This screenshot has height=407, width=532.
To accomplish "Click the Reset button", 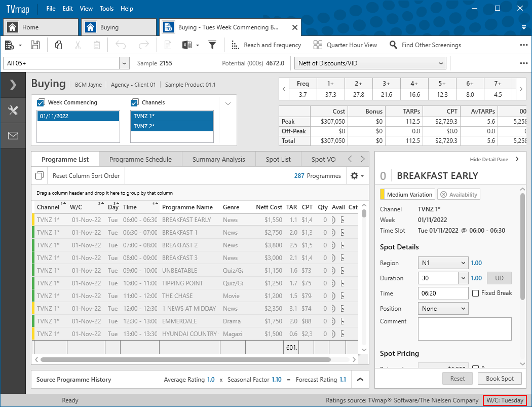I will [x=458, y=379].
